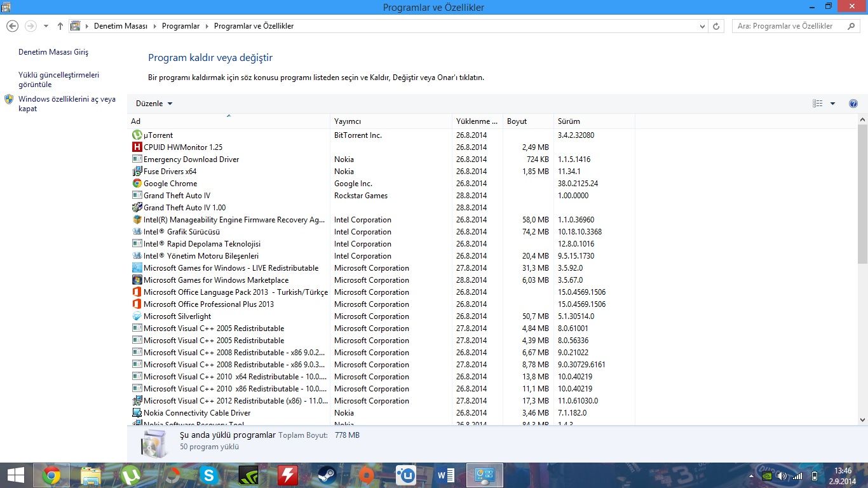Select Microsoft Games for Windows Marketplace icon
Image resolution: width=868 pixels, height=488 pixels.
point(137,280)
